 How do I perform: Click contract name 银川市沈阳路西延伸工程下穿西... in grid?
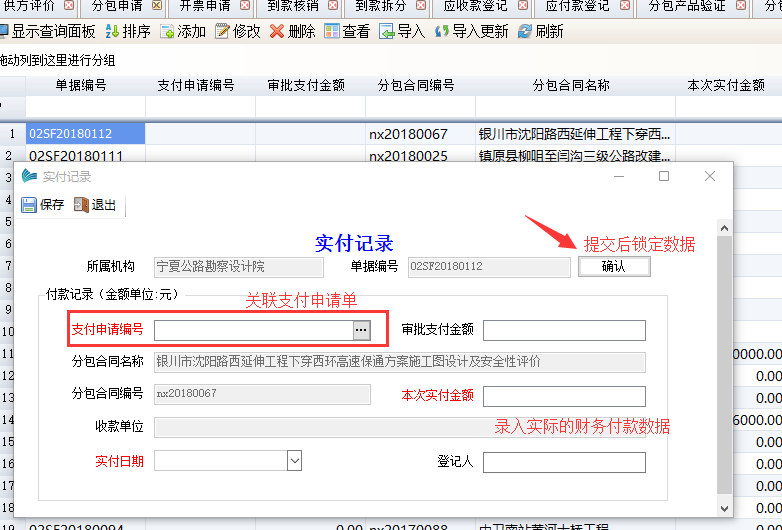point(576,134)
